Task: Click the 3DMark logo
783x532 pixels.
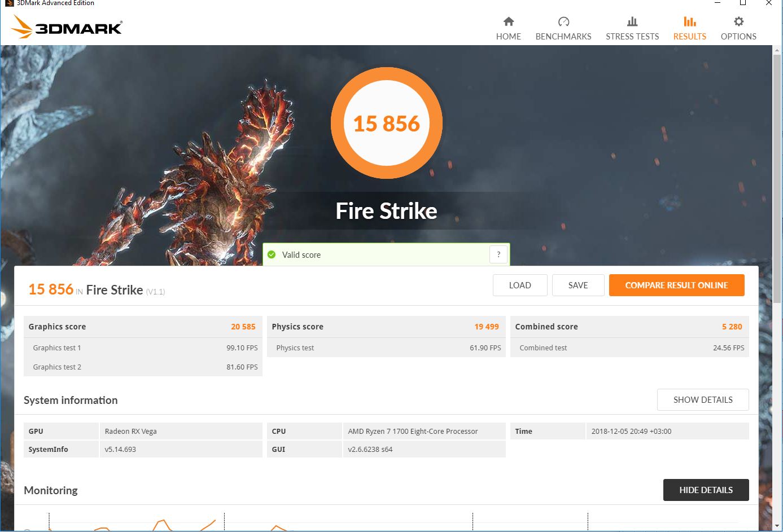Action: pyautogui.click(x=67, y=27)
